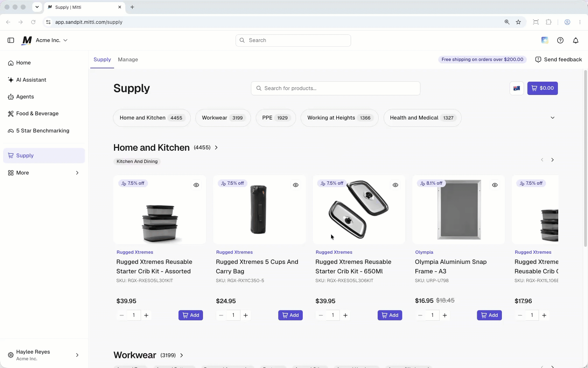Add Starter Crib Kit 650Ml to cart
This screenshot has width=588, height=368.
pyautogui.click(x=390, y=315)
